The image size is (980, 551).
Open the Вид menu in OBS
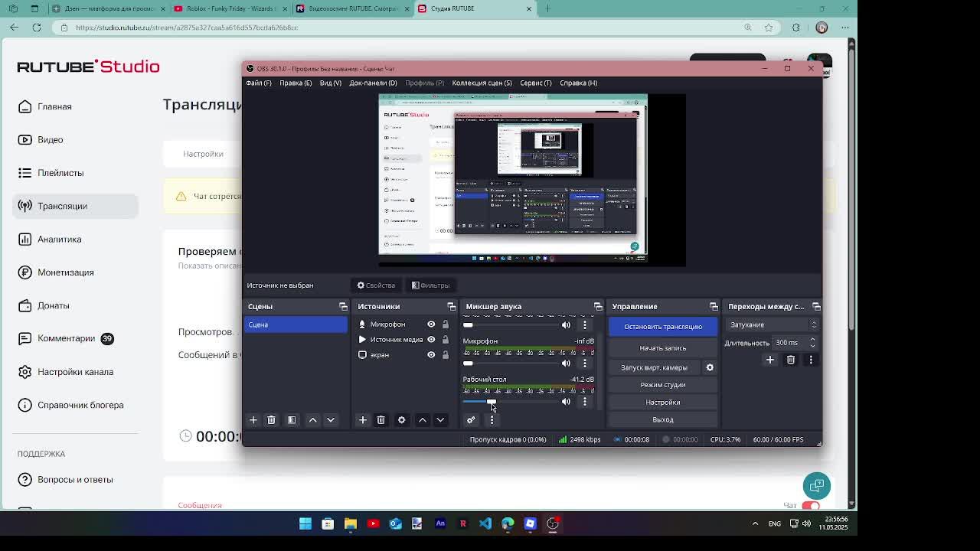coord(331,83)
